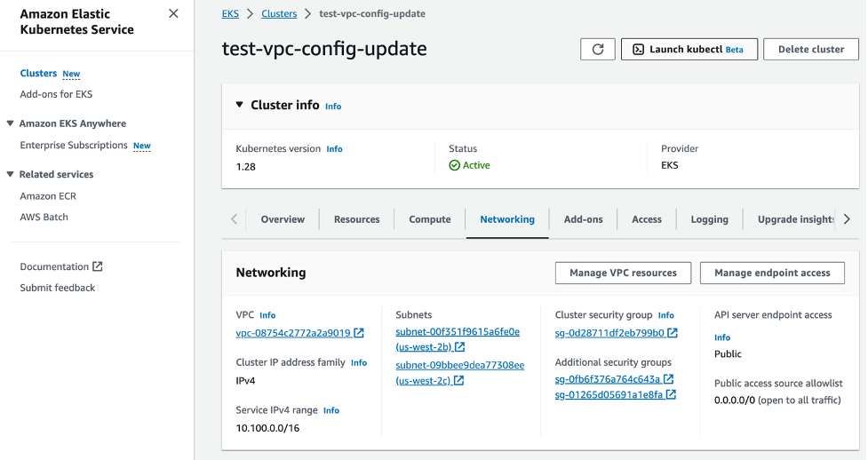Click external link icon beside cluster security group
Viewport: 868px width, 460px height.
coord(673,333)
